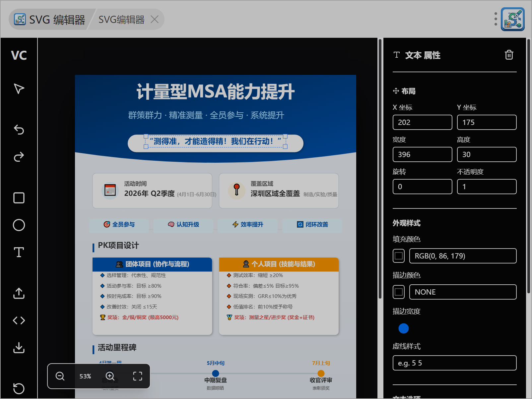Select the rectangle shape tool
The width and height of the screenshot is (532, 399).
click(x=19, y=198)
